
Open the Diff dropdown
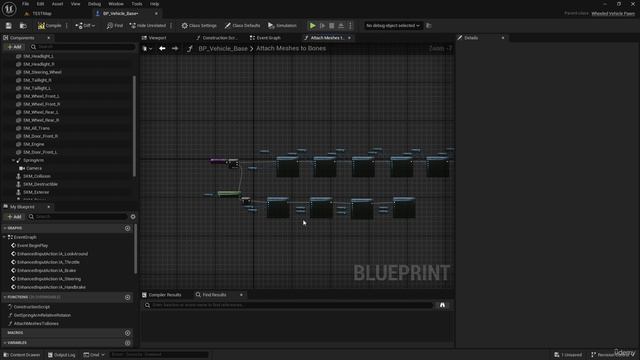click(85, 26)
